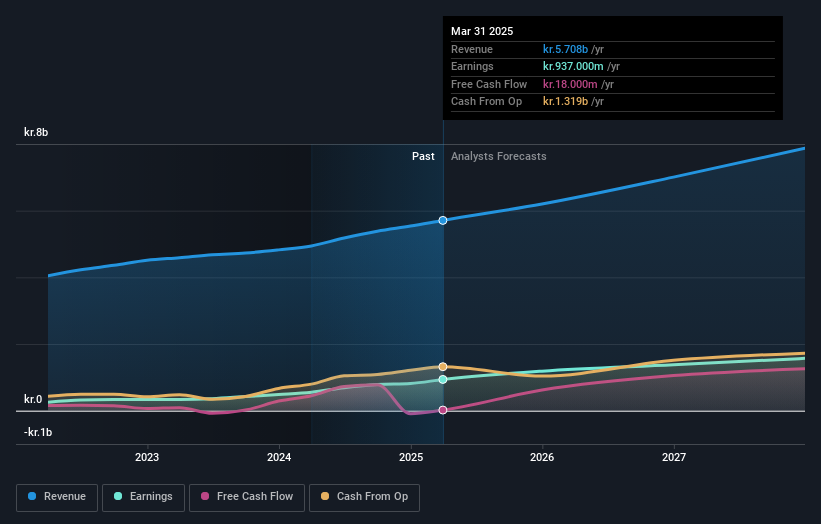Click the Cash From Op label in tooltip

pos(486,102)
